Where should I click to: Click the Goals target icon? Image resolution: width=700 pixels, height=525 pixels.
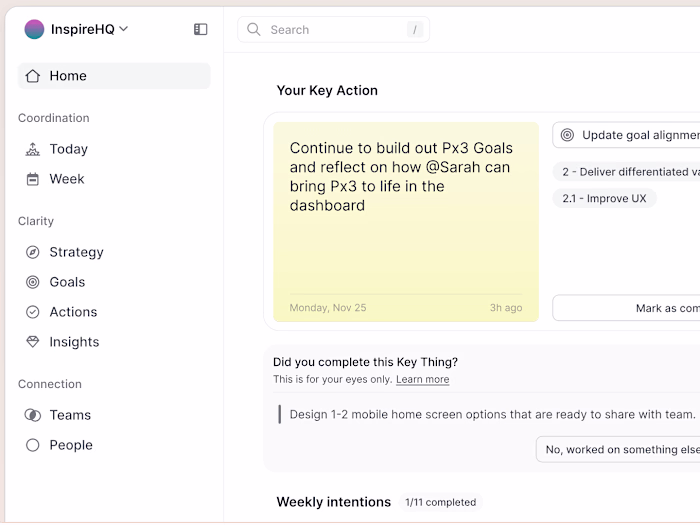[33, 282]
